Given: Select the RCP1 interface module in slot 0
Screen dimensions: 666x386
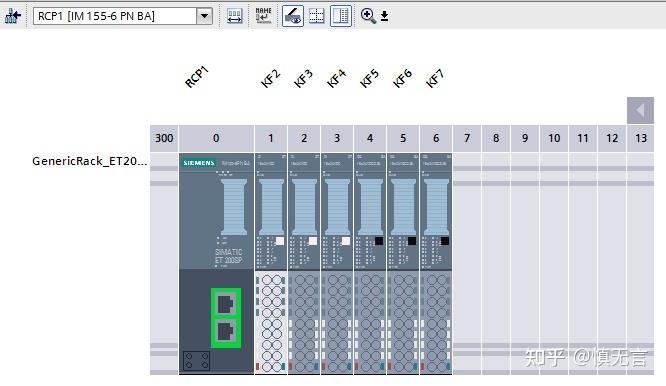Looking at the screenshot, I should 216,263.
